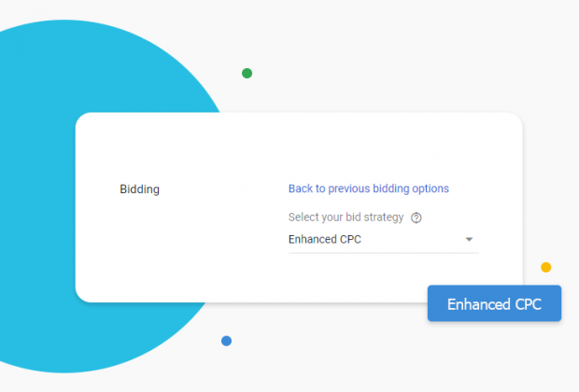Click the word 'previous' in the bidding link
The width and height of the screenshot is (579, 392).
pos(348,189)
